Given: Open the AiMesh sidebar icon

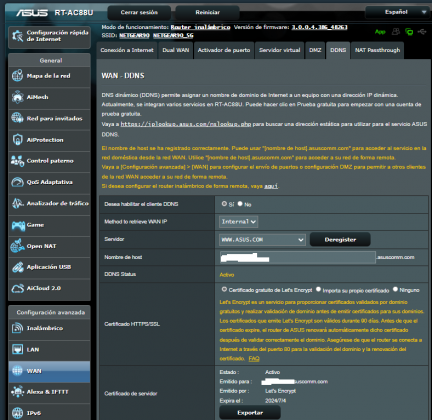Looking at the screenshot, I should click(x=17, y=97).
